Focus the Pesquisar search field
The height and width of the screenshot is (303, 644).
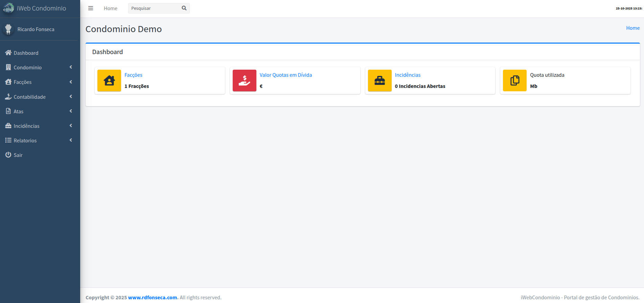[x=154, y=8]
